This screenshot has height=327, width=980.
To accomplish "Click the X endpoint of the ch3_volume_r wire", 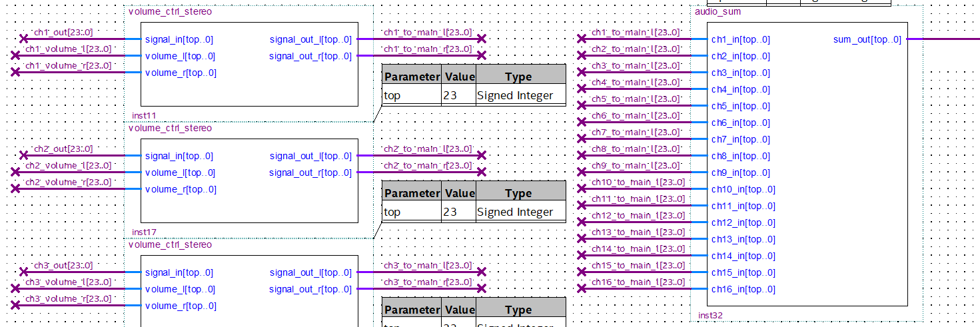I will [x=15, y=305].
